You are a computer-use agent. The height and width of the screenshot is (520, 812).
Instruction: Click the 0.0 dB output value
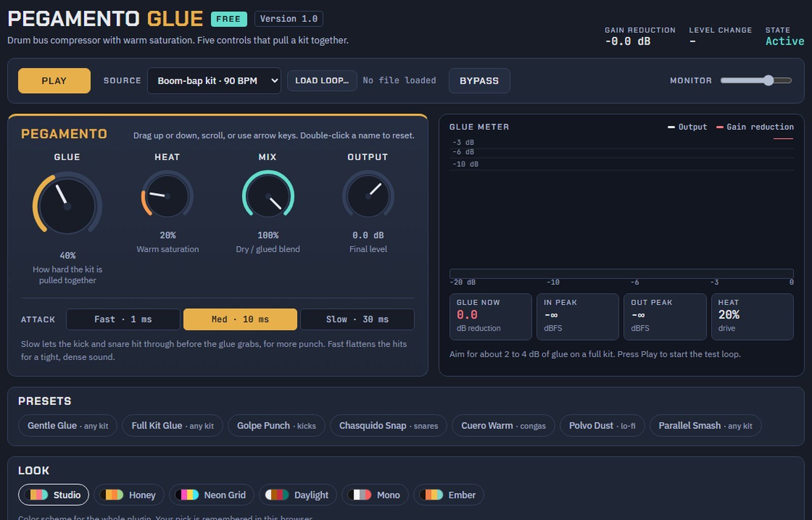[368, 235]
